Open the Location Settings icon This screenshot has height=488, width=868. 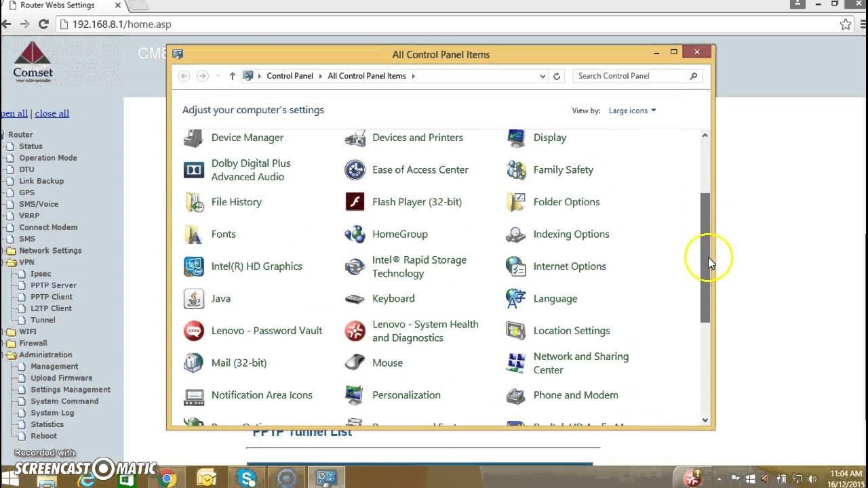[516, 331]
